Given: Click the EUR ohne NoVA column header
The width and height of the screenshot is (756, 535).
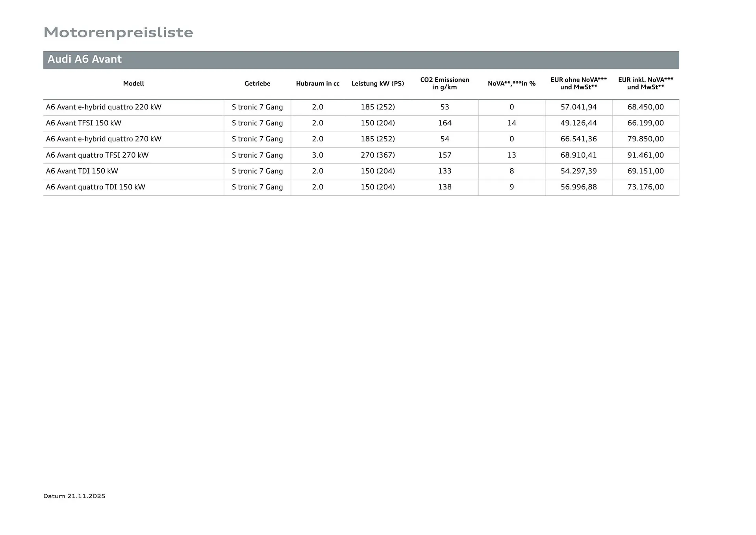Looking at the screenshot, I should click(x=578, y=83).
